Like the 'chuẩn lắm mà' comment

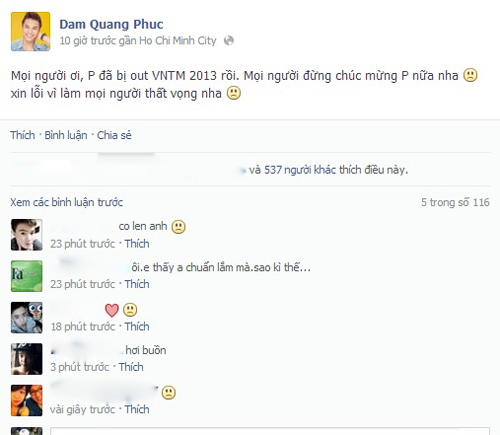coord(137,284)
